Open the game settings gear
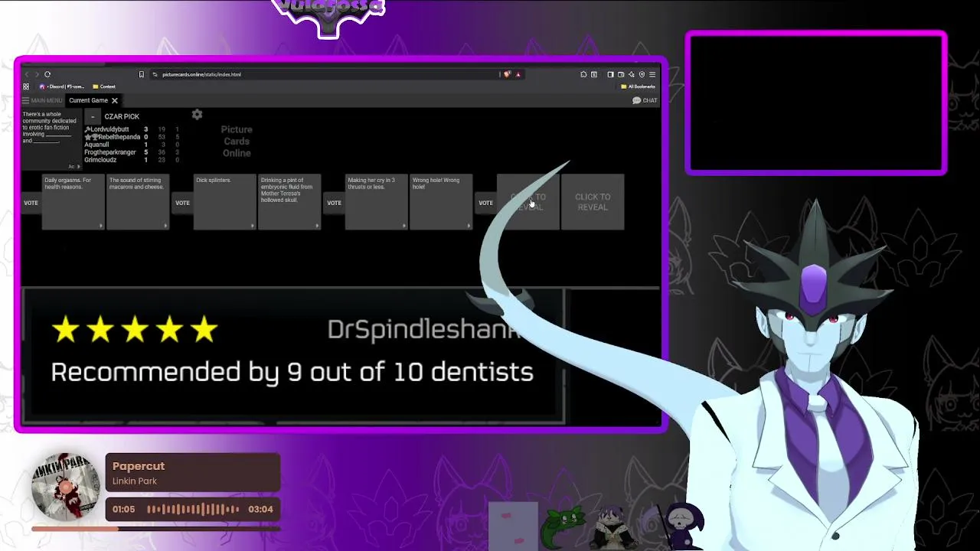This screenshot has height=551, width=980. click(x=197, y=114)
